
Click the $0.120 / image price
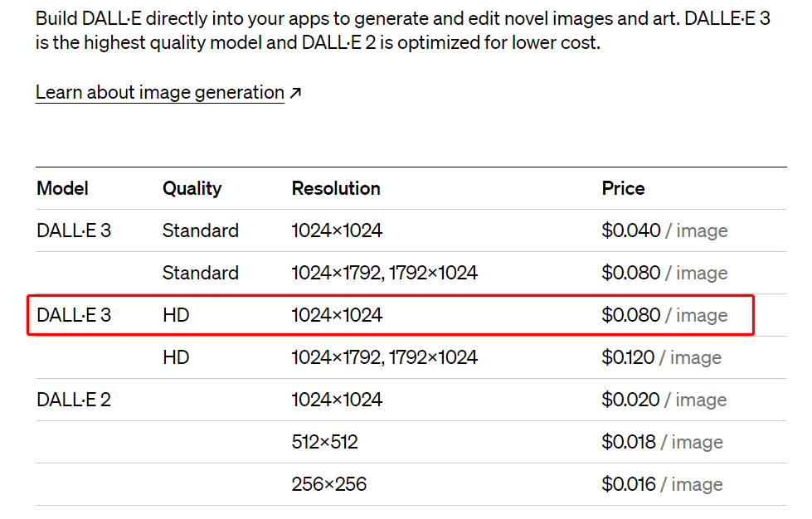pyautogui.click(x=661, y=357)
